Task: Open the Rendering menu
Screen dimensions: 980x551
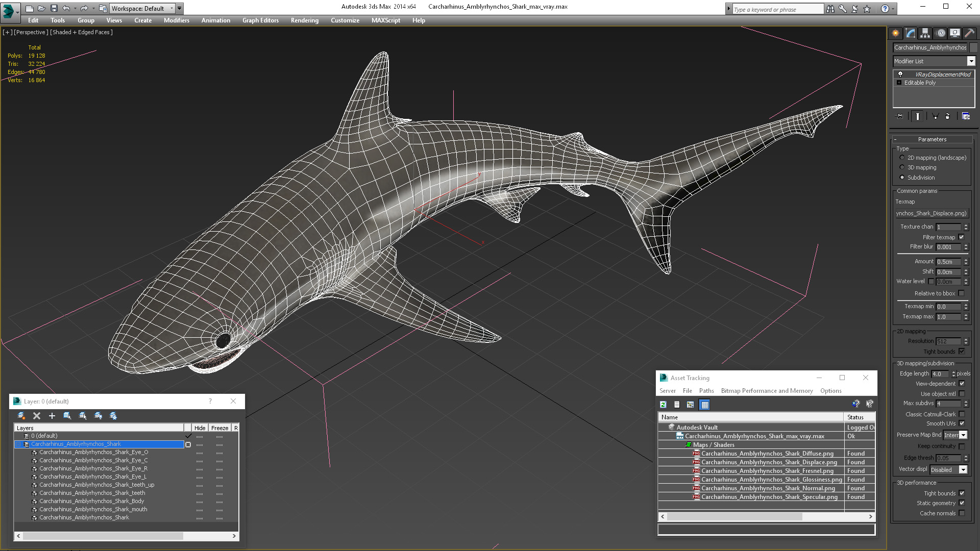Action: pyautogui.click(x=305, y=20)
